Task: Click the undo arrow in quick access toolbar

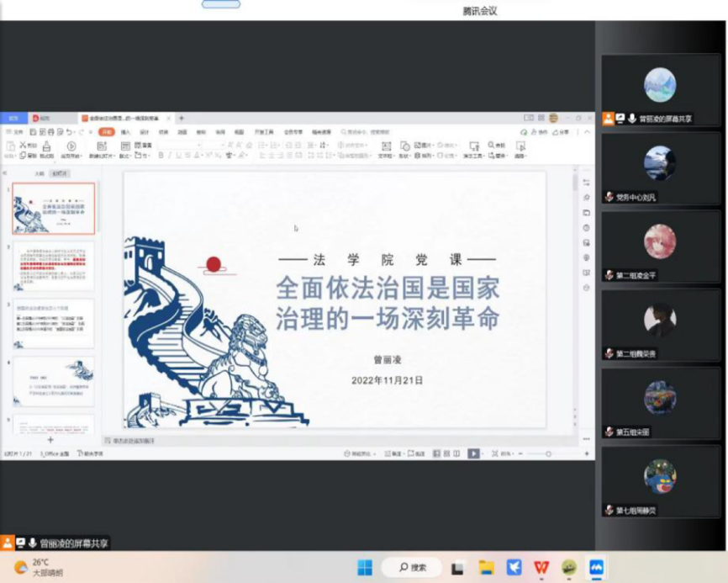Action: 69,132
